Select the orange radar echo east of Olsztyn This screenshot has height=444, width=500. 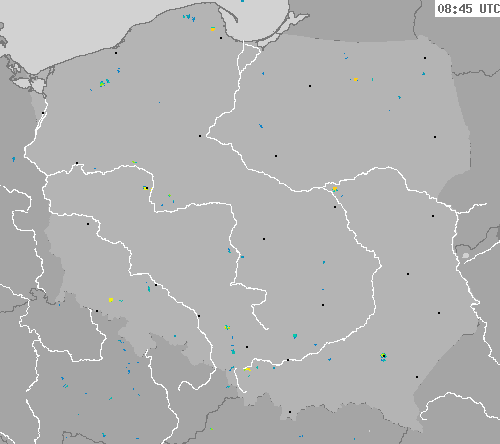pyautogui.click(x=356, y=80)
